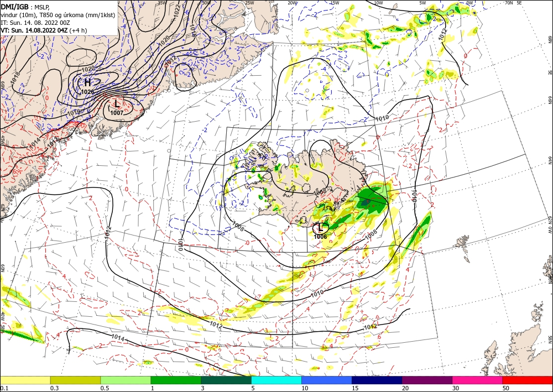The width and height of the screenshot is (553, 392).
Task: Click the '62N 0W' label on the right edge
Action: (x=550, y=225)
